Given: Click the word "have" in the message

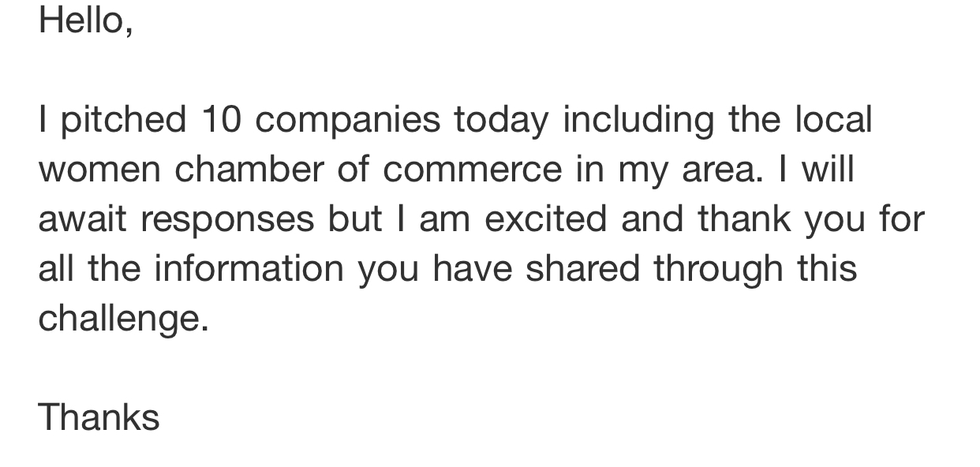Looking at the screenshot, I should [472, 268].
